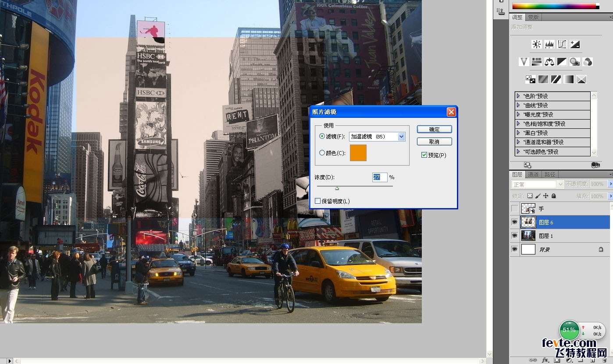The image size is (613, 364).
Task: Expand the "色阶"预设 list
Action: tap(518, 96)
